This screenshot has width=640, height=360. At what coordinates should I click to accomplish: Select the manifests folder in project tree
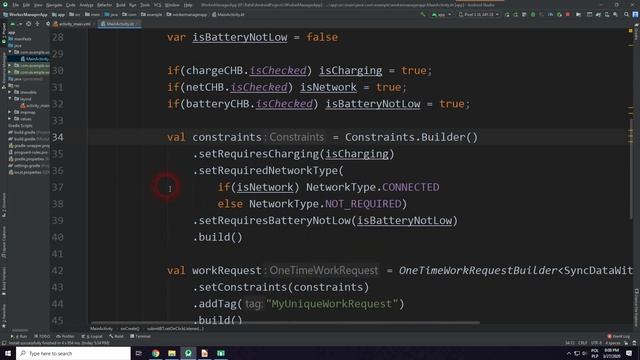(20, 39)
